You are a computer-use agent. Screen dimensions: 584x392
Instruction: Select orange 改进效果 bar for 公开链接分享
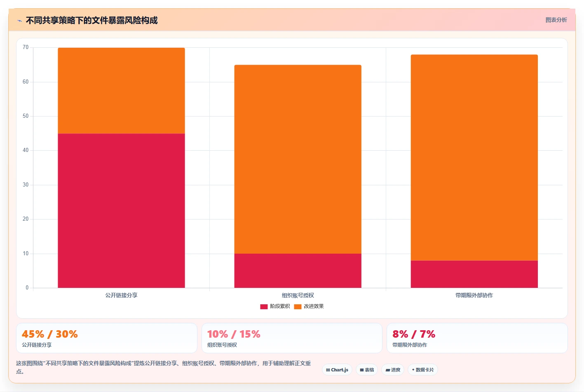pyautogui.click(x=121, y=91)
